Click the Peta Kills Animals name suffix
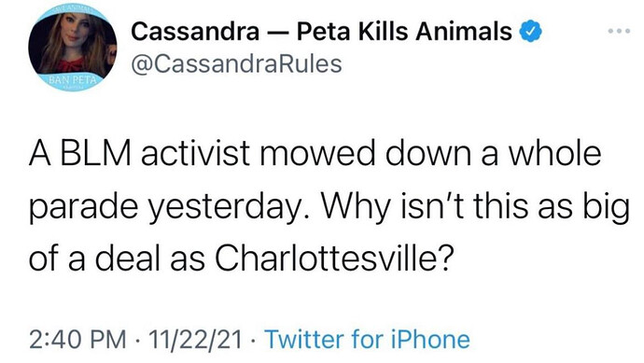 tap(404, 32)
